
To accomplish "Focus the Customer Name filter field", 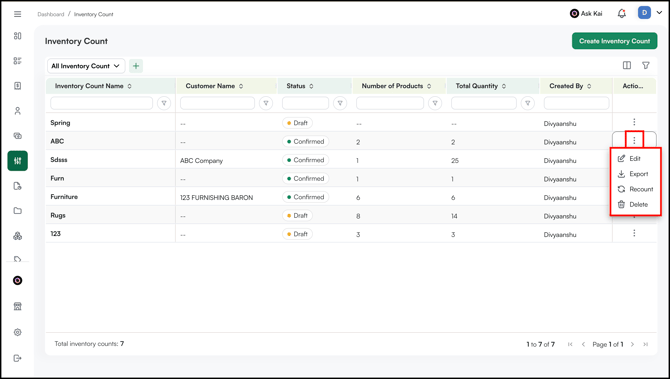I will coord(217,103).
